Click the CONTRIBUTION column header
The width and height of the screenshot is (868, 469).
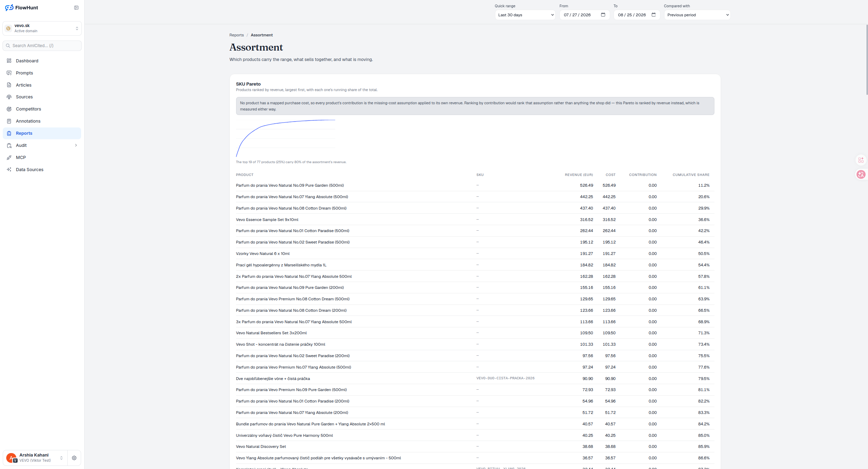point(643,175)
